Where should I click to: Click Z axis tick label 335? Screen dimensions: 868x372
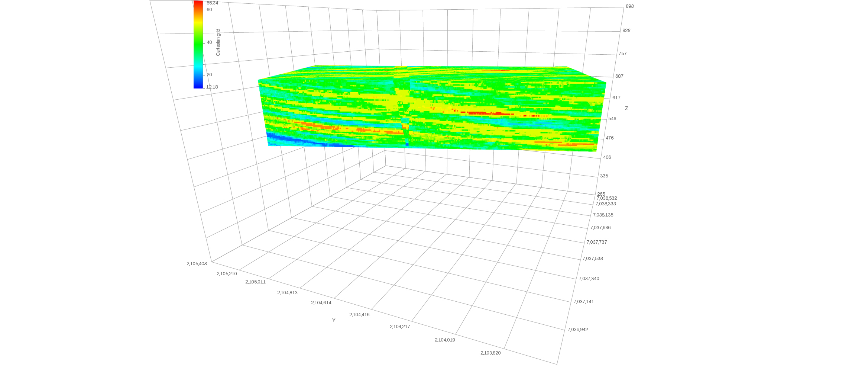pos(604,176)
